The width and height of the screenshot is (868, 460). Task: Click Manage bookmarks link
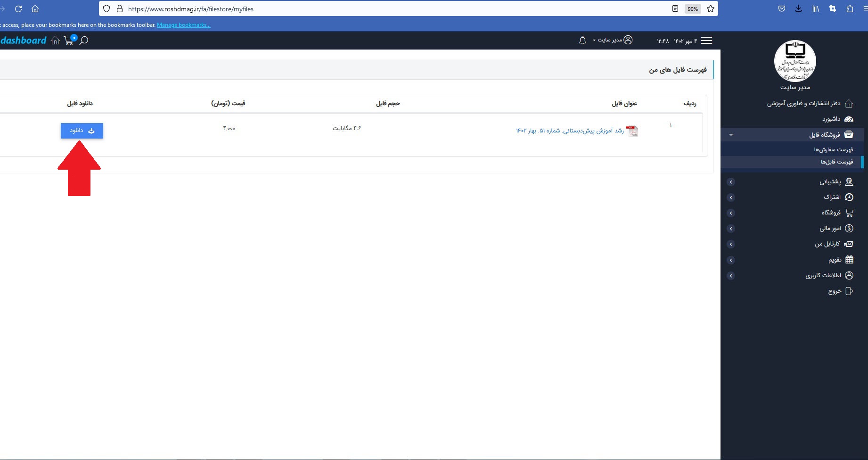click(184, 25)
